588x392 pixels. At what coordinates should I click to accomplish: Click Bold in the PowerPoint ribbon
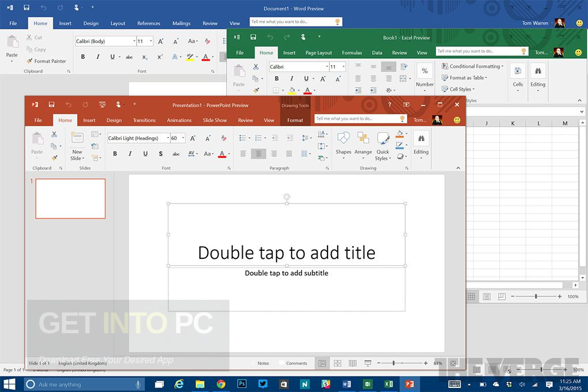tap(115, 153)
